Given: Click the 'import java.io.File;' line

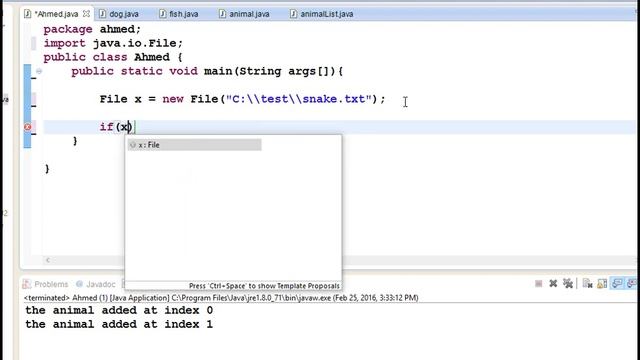Looking at the screenshot, I should (x=113, y=43).
